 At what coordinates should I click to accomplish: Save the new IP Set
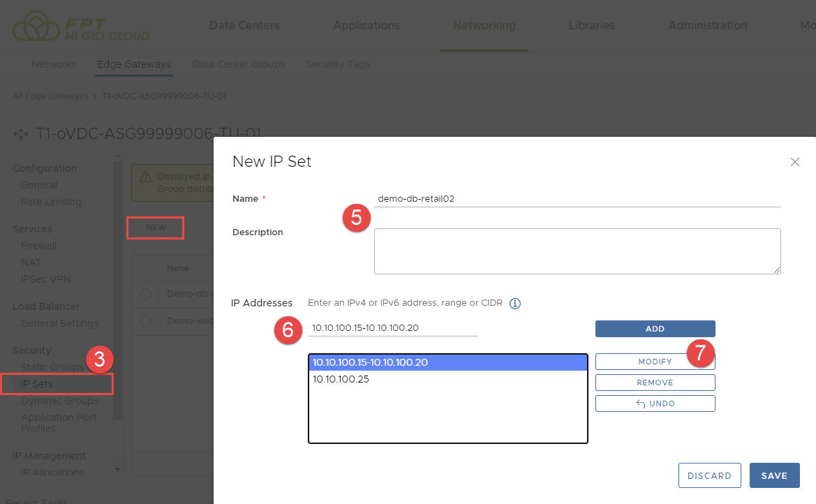(774, 475)
